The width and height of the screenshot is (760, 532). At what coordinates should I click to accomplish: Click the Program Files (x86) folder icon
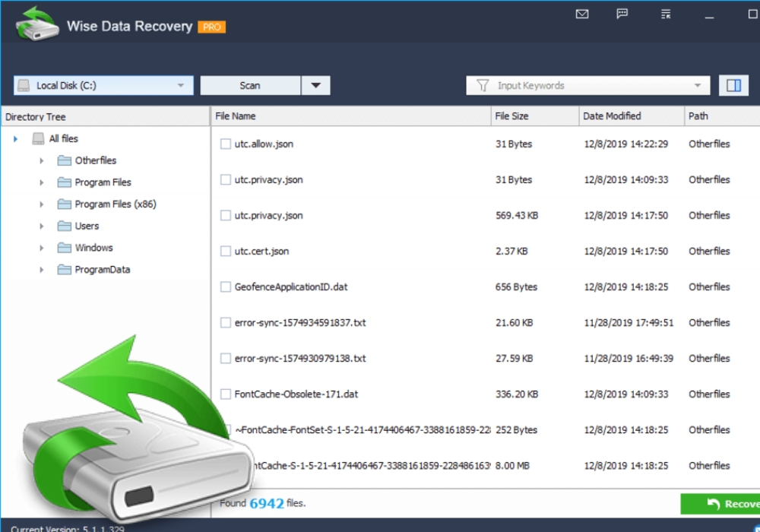[64, 204]
